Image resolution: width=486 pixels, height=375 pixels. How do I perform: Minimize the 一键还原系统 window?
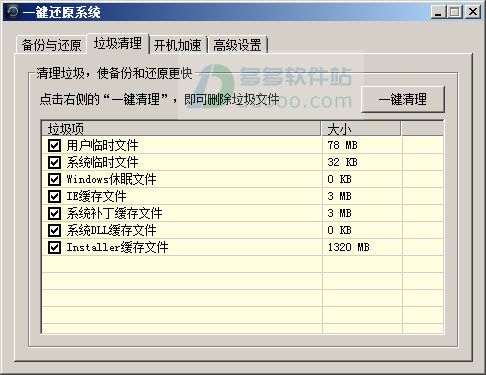tap(438, 12)
